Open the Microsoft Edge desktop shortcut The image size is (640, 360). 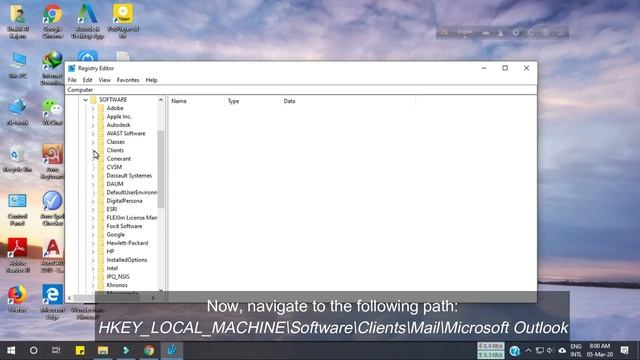(53, 301)
